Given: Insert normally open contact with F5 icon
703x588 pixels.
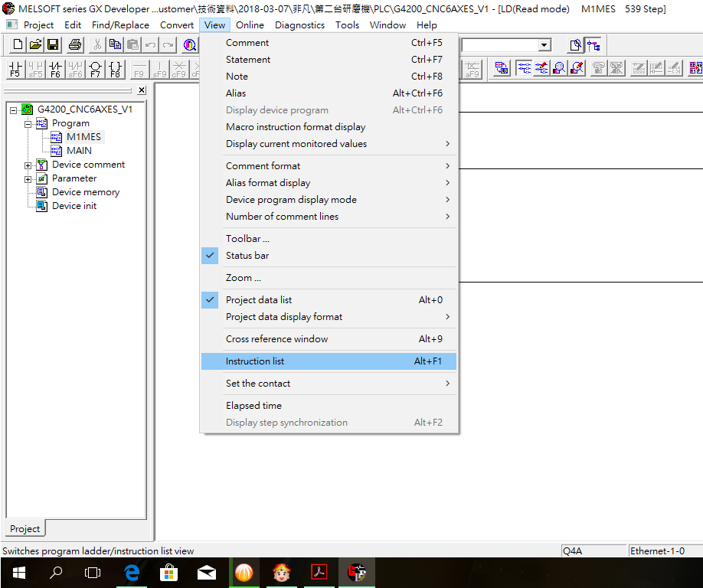Looking at the screenshot, I should pos(15,70).
